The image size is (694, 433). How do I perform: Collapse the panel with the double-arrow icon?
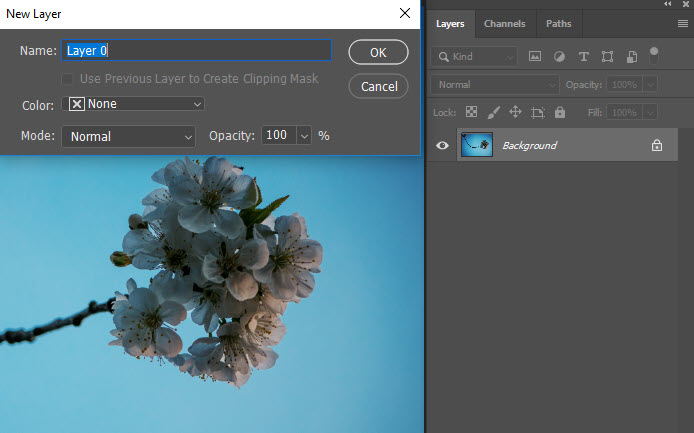(667, 4)
